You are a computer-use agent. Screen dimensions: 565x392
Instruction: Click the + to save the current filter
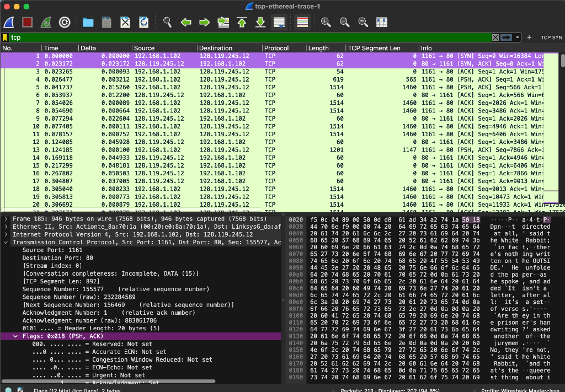tap(529, 37)
